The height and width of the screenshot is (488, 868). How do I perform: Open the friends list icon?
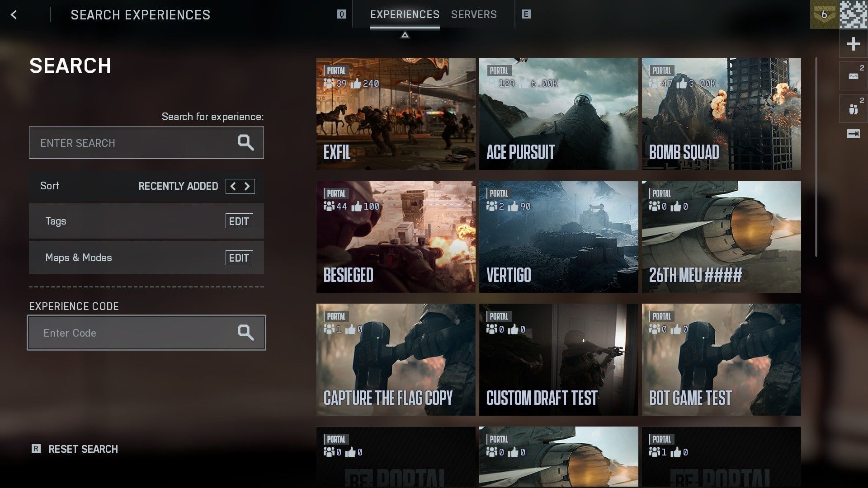click(853, 109)
